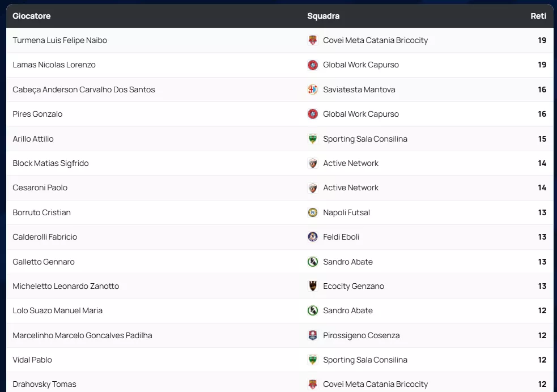This screenshot has width=557, height=392.
Task: Click Active Network logo in Block Matias row
Action: point(313,163)
